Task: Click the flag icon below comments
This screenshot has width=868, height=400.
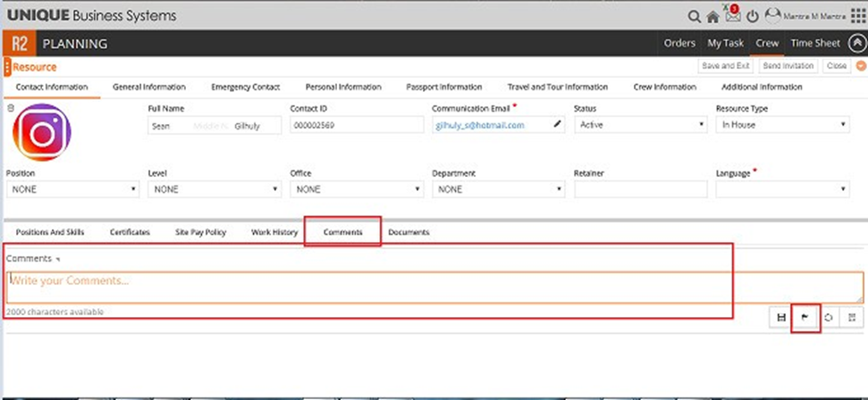Action: pos(805,318)
